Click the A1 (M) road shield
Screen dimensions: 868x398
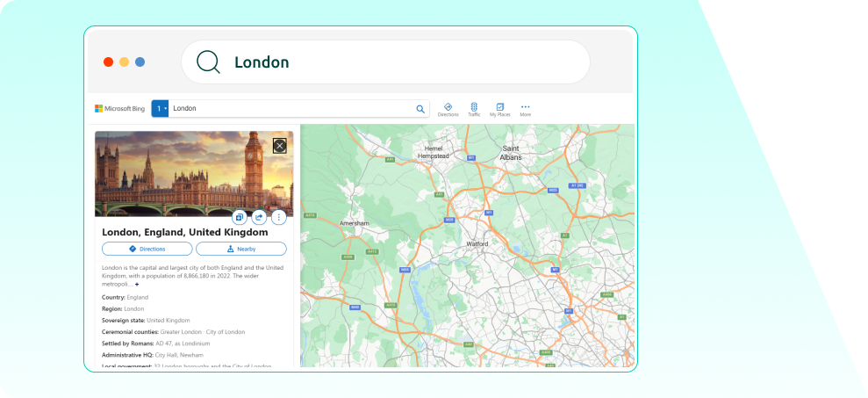pos(577,185)
